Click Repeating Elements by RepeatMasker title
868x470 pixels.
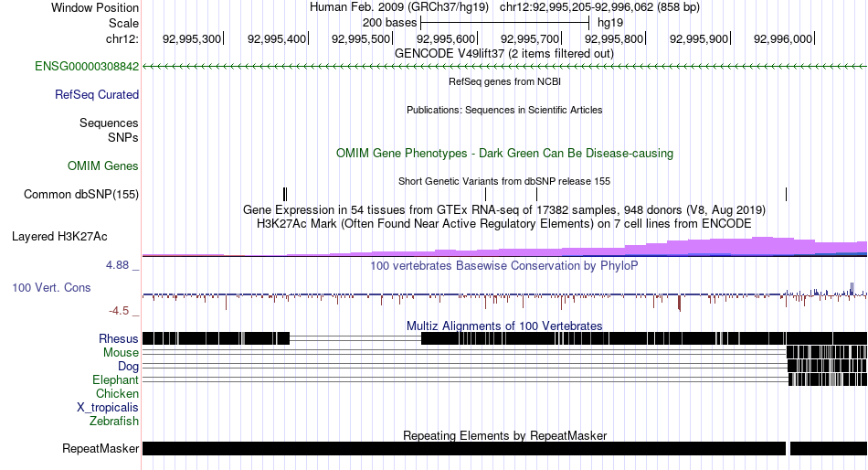pos(504,435)
